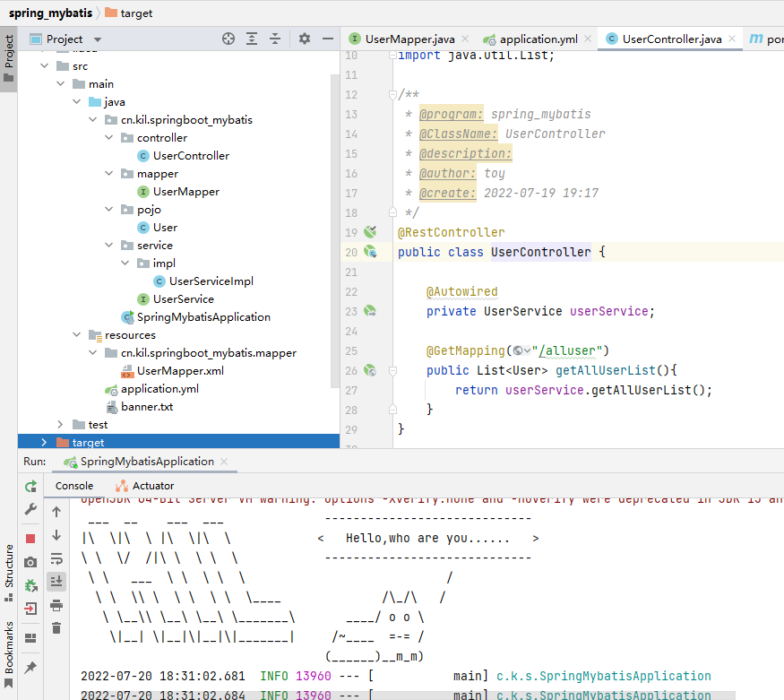
Task: Expand the target folder in project tree
Action: click(x=44, y=443)
